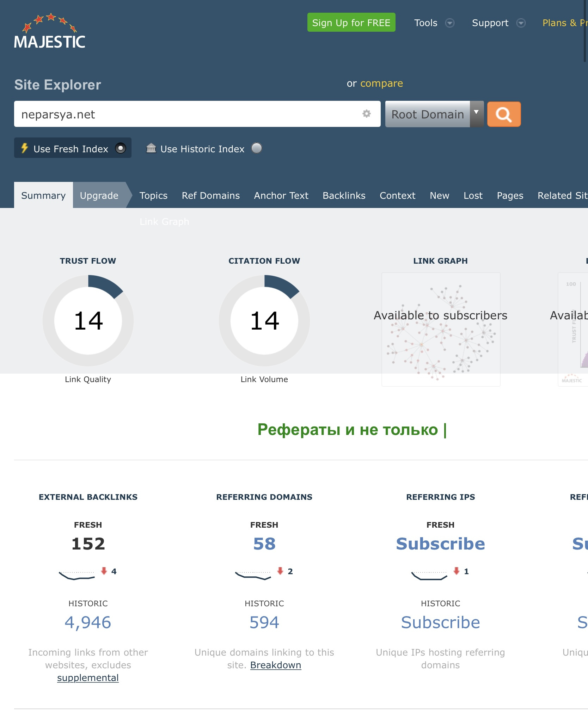The height and width of the screenshot is (718, 588).
Task: Select the Use Fresh Index radio button
Action: (x=121, y=148)
